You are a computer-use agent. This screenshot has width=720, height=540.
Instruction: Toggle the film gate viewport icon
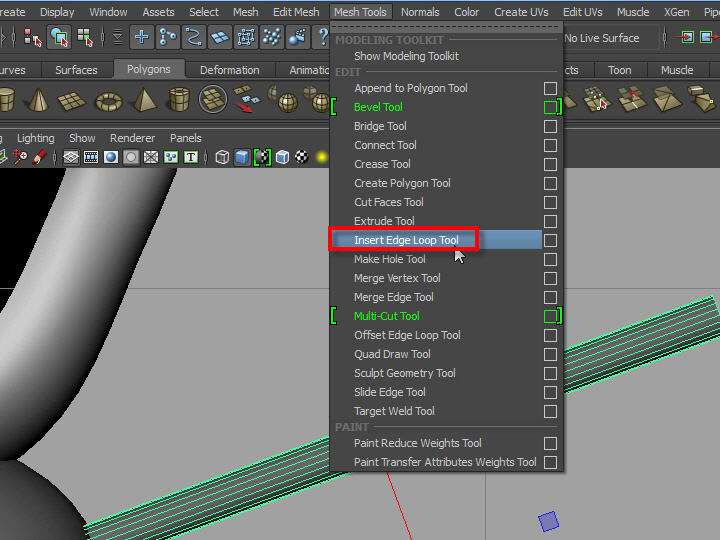coord(91,157)
